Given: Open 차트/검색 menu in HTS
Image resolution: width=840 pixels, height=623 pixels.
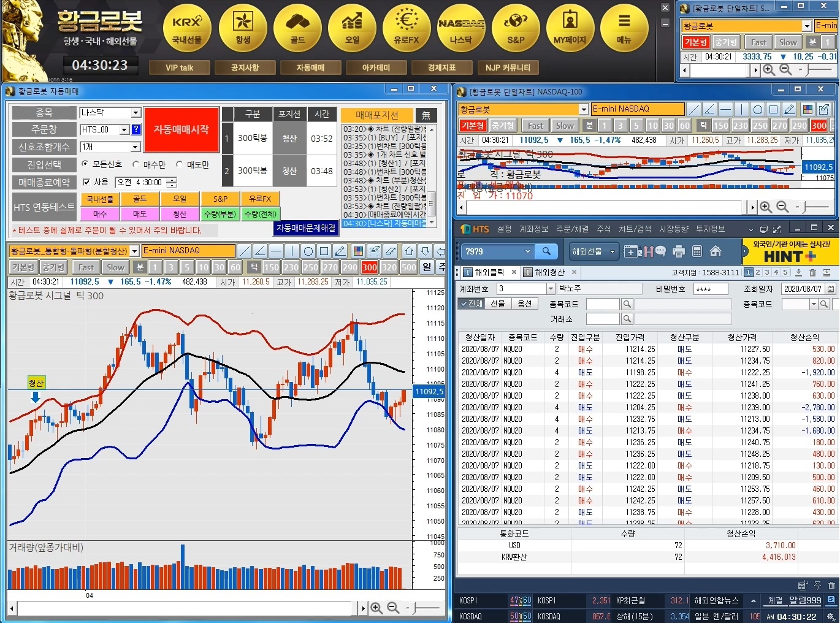Looking at the screenshot, I should coord(635,229).
